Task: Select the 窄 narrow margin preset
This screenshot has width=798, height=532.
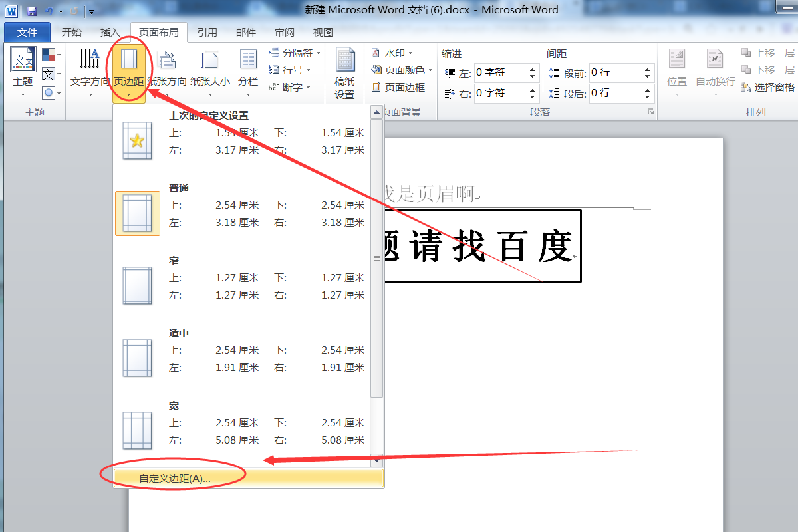Action: [241, 286]
